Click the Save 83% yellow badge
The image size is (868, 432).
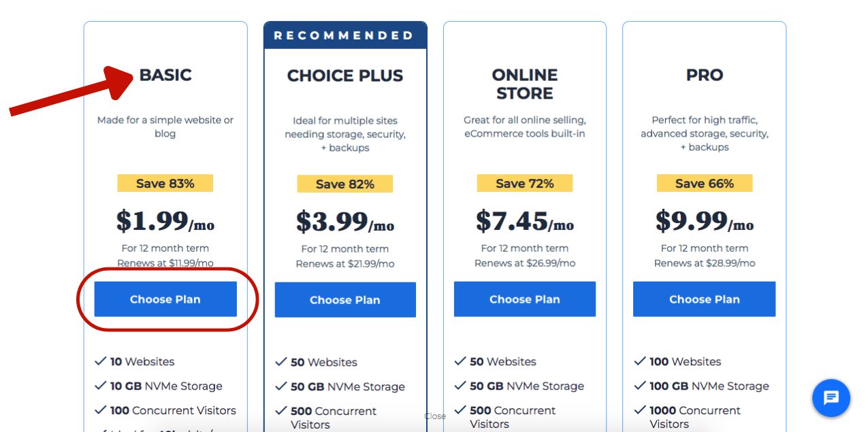[x=165, y=183]
